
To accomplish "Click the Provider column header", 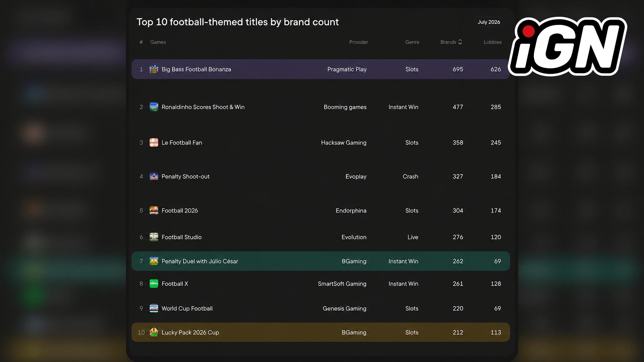I will pyautogui.click(x=359, y=42).
